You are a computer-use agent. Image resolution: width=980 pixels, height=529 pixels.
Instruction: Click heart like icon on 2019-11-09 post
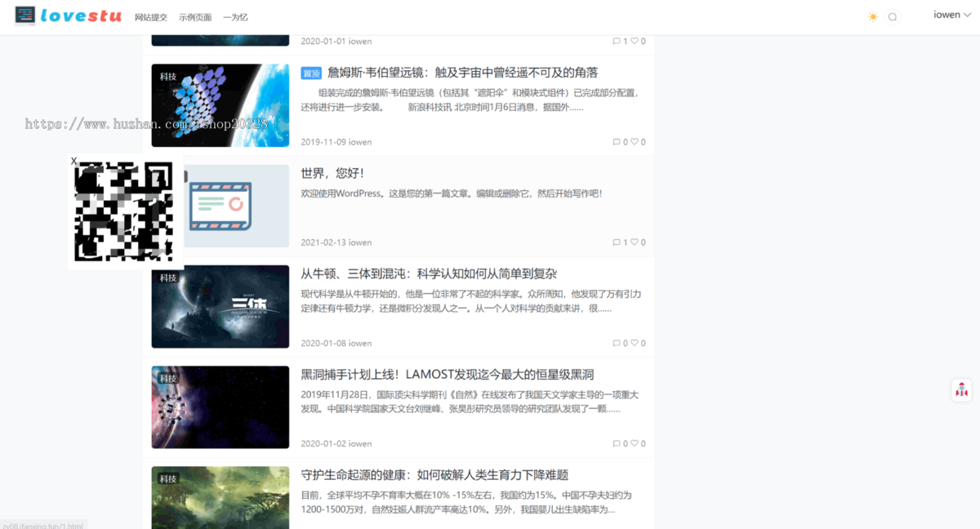click(x=635, y=142)
